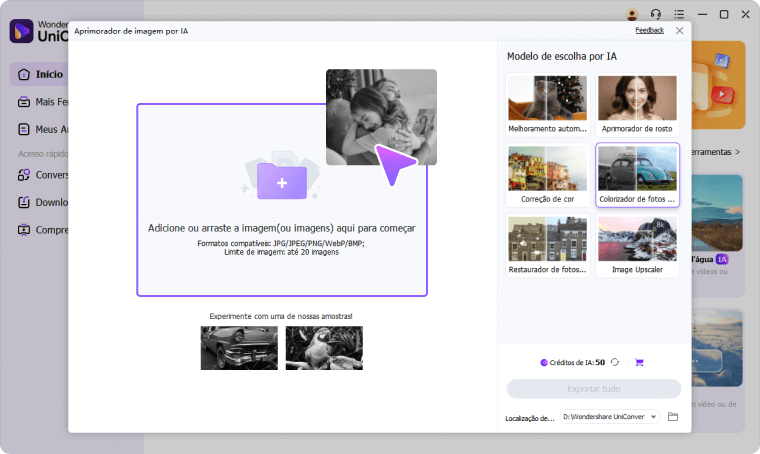Minimize the UniConverter main window

[x=702, y=15]
